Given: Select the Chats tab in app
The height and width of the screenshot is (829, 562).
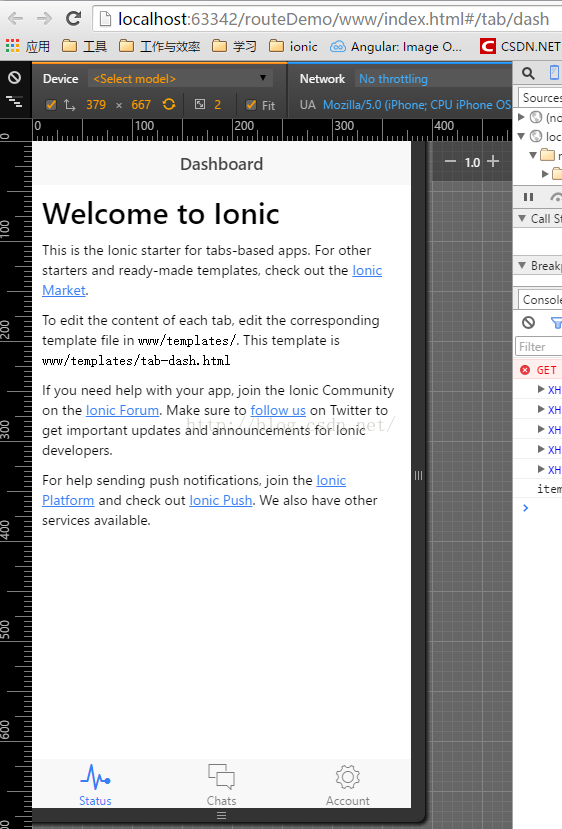Looking at the screenshot, I should coord(222,785).
